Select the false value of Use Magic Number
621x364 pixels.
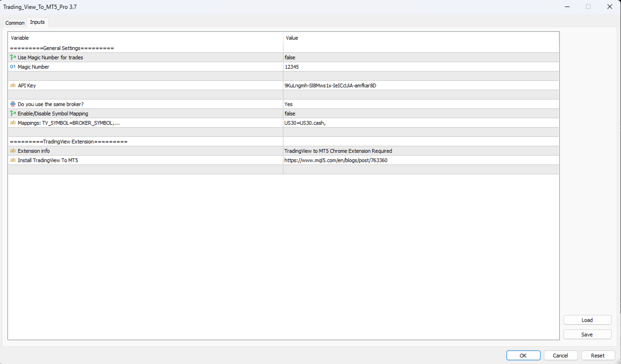421,57
